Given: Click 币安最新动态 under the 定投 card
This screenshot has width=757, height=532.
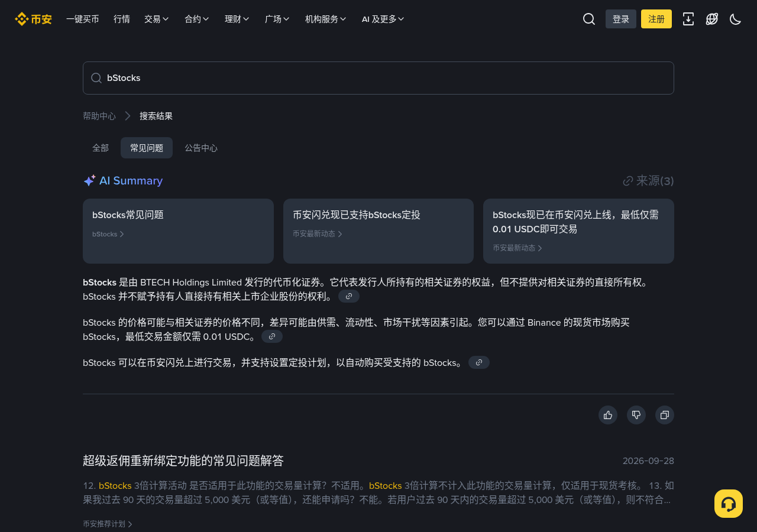Looking at the screenshot, I should click(318, 234).
